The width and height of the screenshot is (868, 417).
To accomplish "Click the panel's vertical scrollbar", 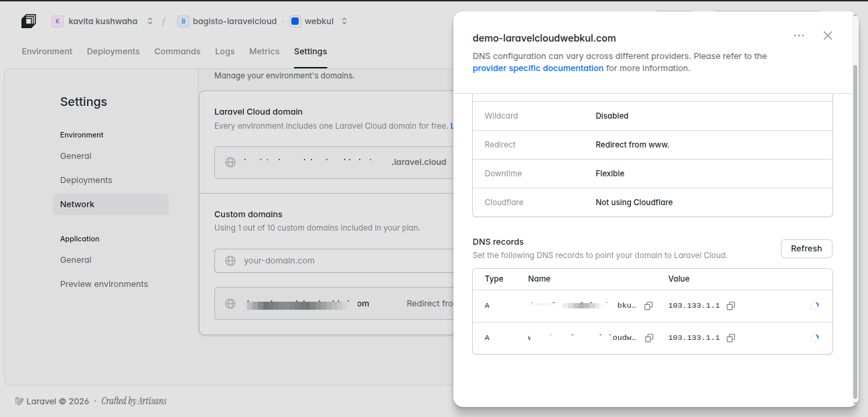I will point(855,231).
